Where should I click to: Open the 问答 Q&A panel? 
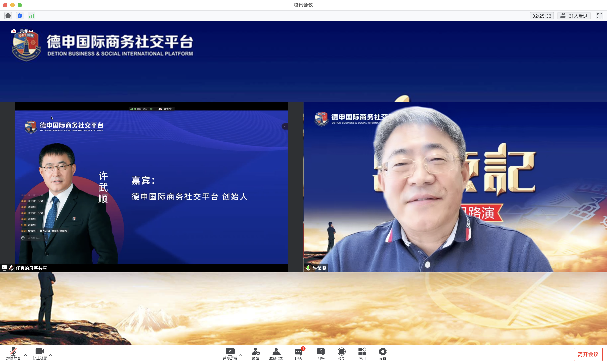(x=321, y=354)
